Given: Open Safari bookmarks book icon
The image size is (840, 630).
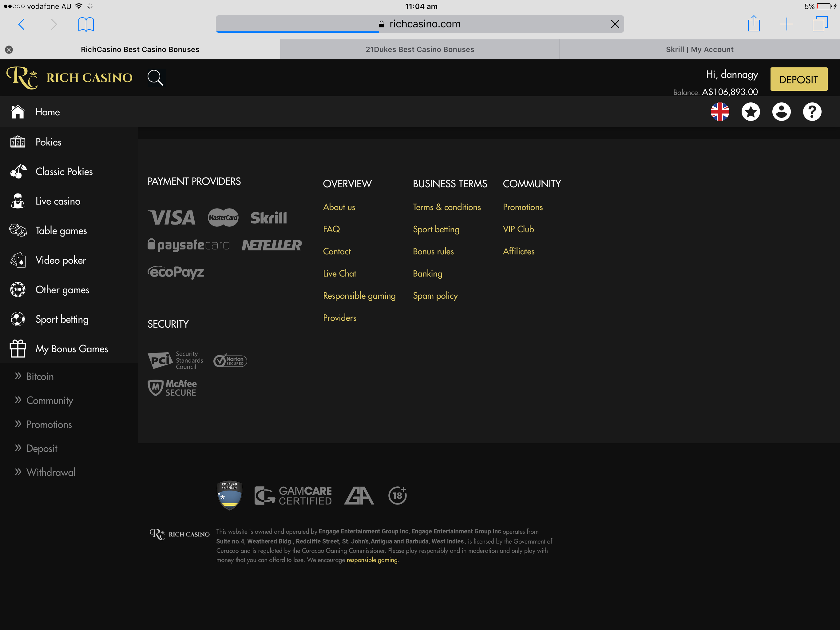Looking at the screenshot, I should (86, 24).
